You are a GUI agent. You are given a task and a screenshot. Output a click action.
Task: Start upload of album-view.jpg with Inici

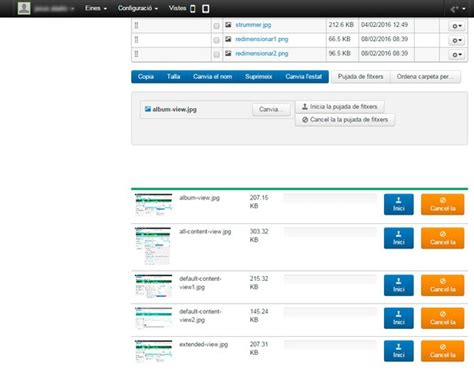pos(399,204)
